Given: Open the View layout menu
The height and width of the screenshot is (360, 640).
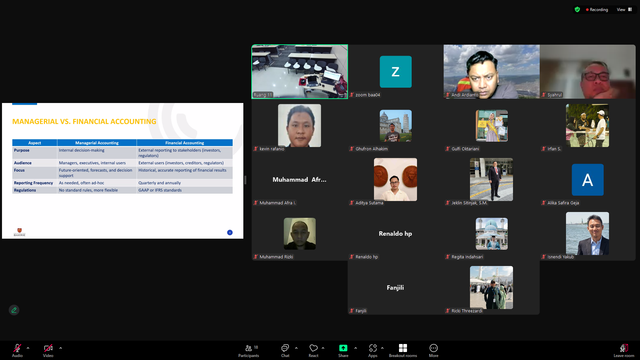Looking at the screenshot, I should tap(624, 9).
